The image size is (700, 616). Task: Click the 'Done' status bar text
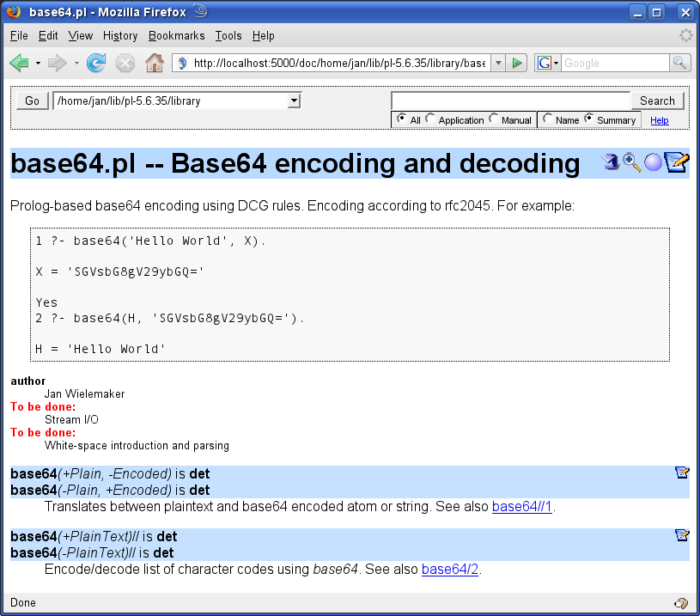(23, 602)
